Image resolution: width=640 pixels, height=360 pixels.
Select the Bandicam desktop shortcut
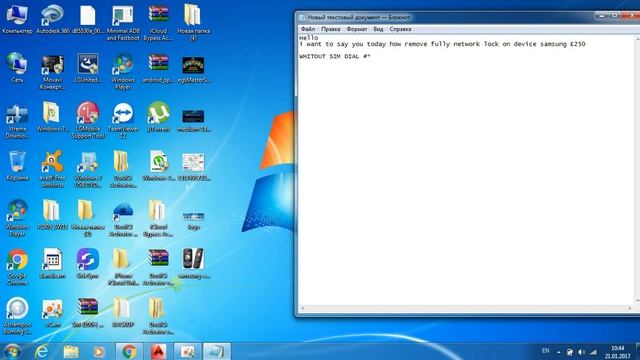pos(53,263)
